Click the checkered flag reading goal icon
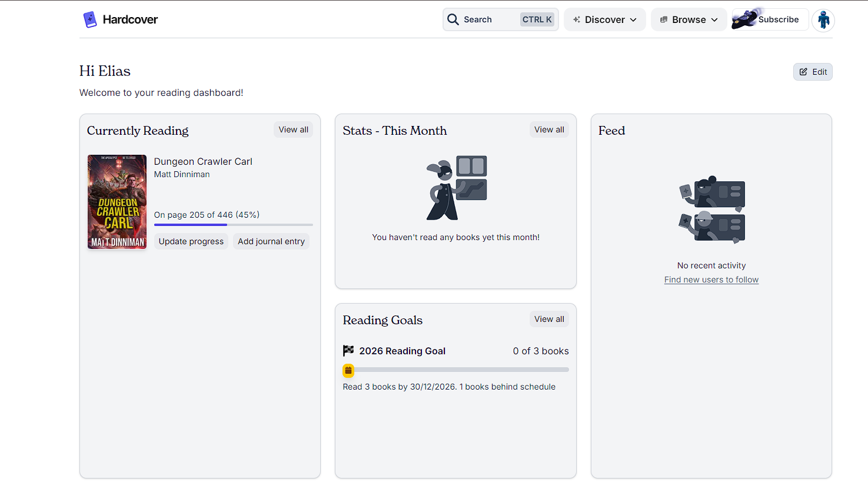Screen dimensions: 868x492 pyautogui.click(x=348, y=351)
